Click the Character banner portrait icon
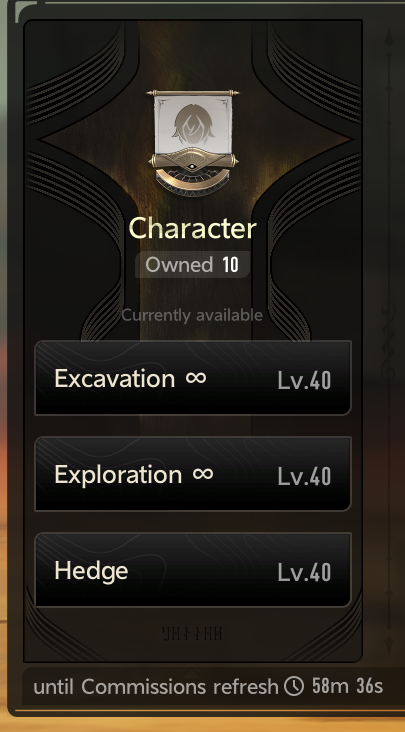This screenshot has width=405, height=732. (x=193, y=143)
